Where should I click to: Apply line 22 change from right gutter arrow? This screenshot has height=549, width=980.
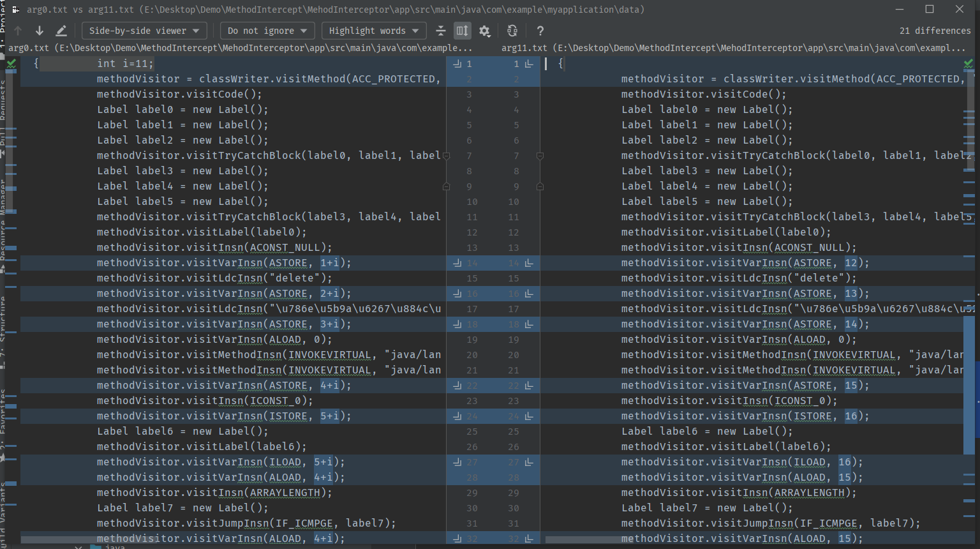point(529,386)
